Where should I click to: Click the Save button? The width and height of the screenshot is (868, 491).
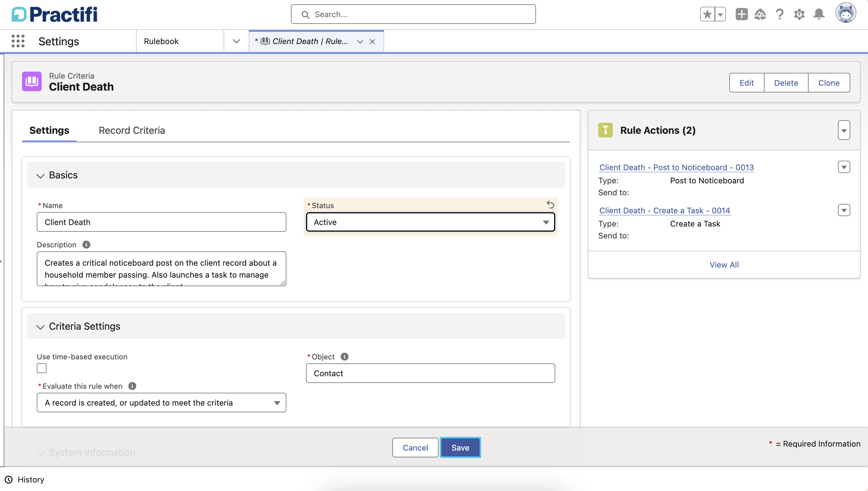coord(460,448)
